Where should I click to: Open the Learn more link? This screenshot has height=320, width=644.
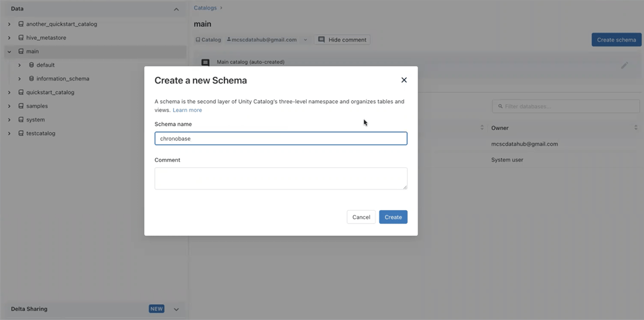pyautogui.click(x=187, y=110)
